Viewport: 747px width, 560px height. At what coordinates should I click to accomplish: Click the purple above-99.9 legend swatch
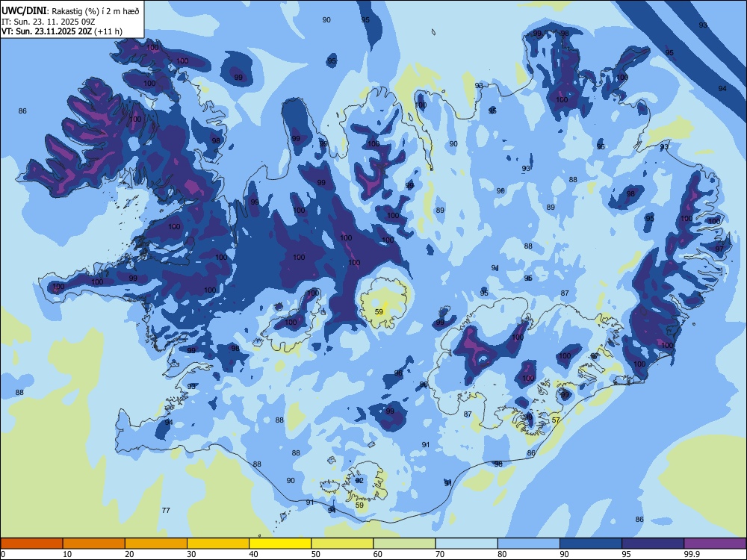[715, 544]
